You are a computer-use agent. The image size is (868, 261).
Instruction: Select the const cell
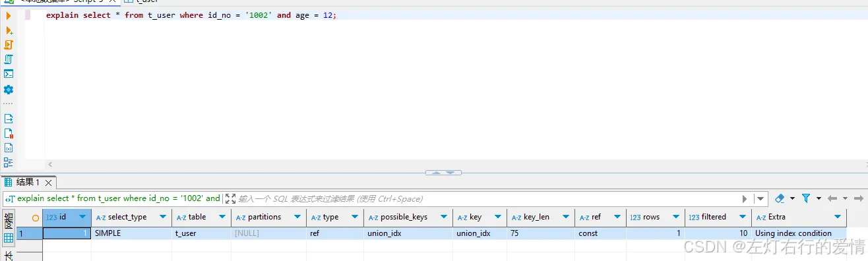click(600, 233)
